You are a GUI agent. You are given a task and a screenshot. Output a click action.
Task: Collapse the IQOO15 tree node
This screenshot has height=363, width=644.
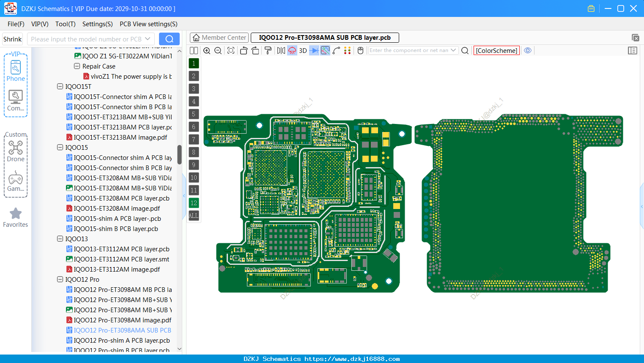tap(60, 147)
